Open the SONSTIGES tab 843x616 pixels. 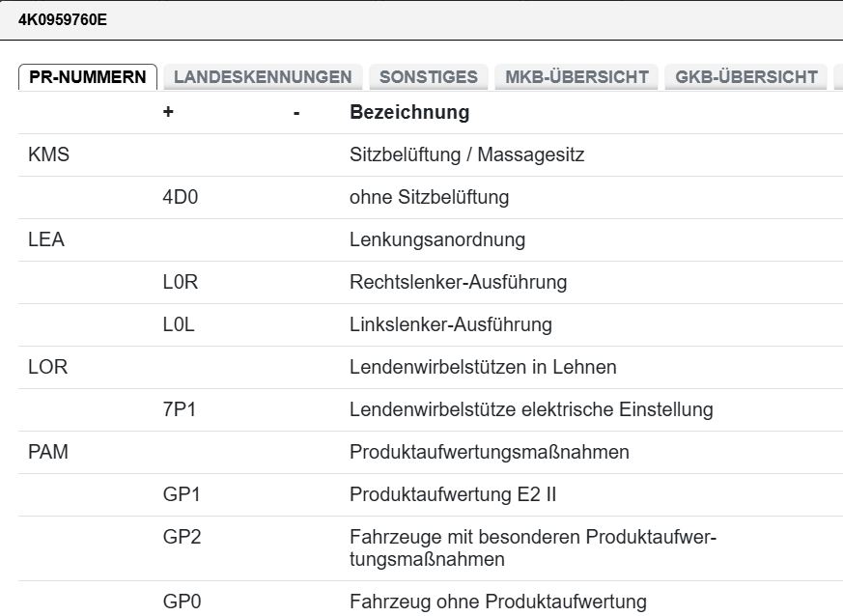(x=428, y=77)
